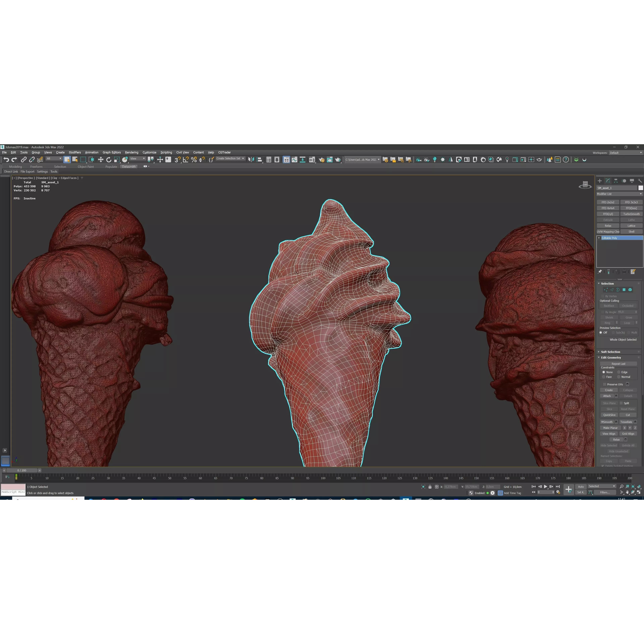Enable the By Vertex checkbox
This screenshot has height=644, width=644.
pos(603,296)
